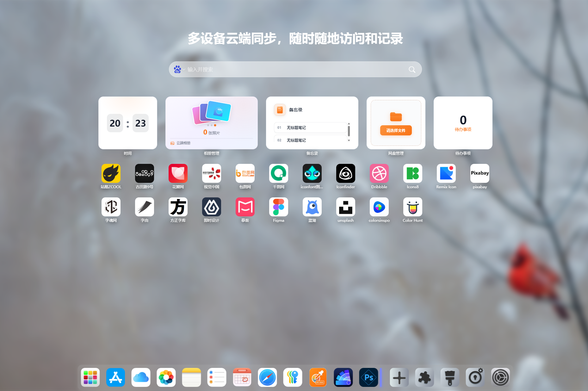Open the 蓝湖 shortcut
The height and width of the screenshot is (391, 588).
tap(312, 207)
